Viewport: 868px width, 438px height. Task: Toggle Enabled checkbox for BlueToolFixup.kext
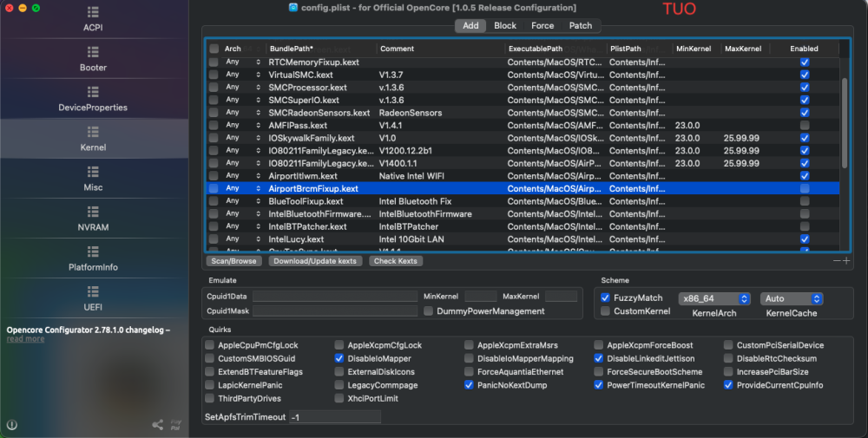(x=805, y=201)
